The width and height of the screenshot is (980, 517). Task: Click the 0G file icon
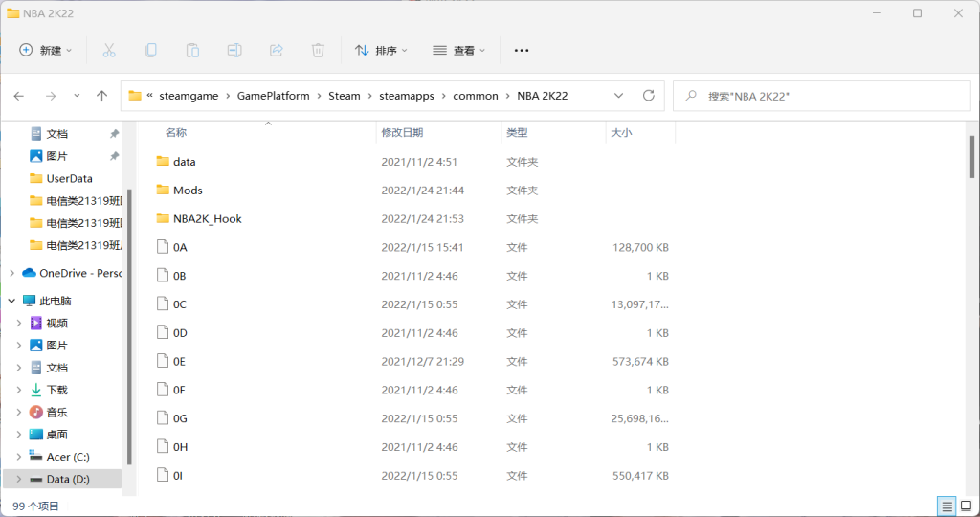tap(163, 418)
